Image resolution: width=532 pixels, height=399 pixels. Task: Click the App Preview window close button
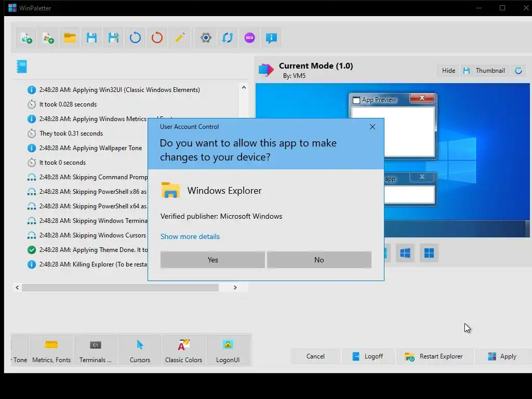(x=422, y=98)
